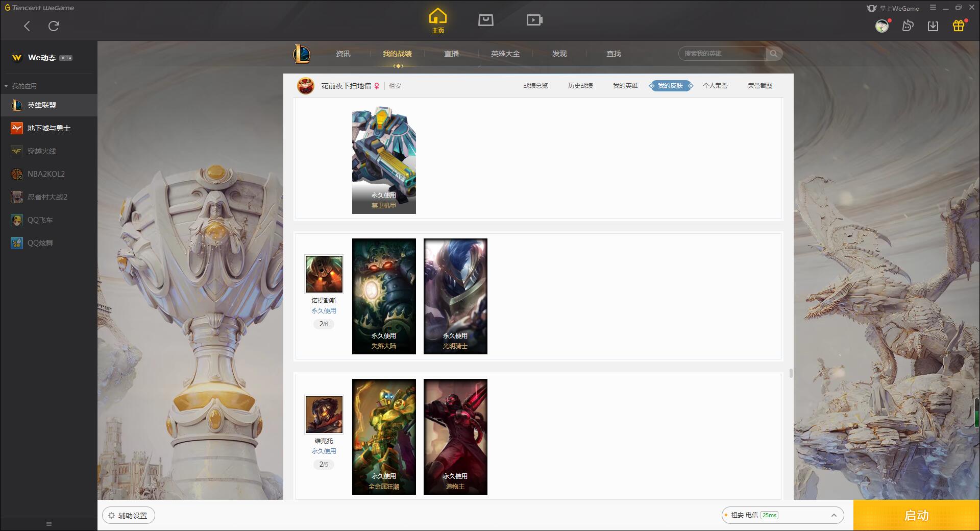Image resolution: width=980 pixels, height=531 pixels.
Task: Open the 全金属狂潮 skin card
Action: pos(384,437)
